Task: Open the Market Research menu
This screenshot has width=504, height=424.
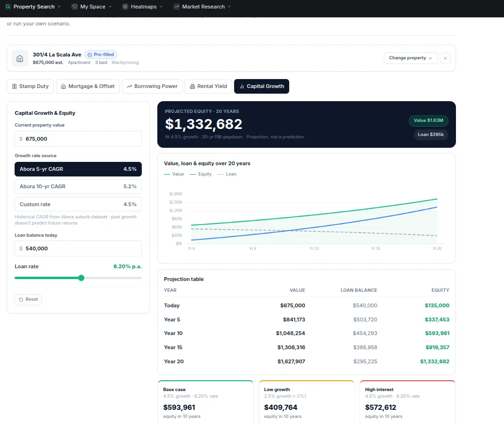Action: (202, 7)
